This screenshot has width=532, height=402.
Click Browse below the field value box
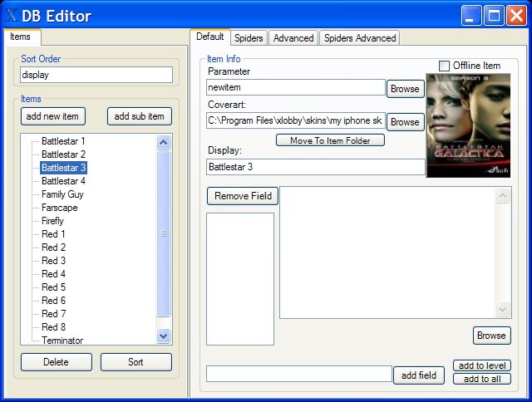(x=491, y=336)
